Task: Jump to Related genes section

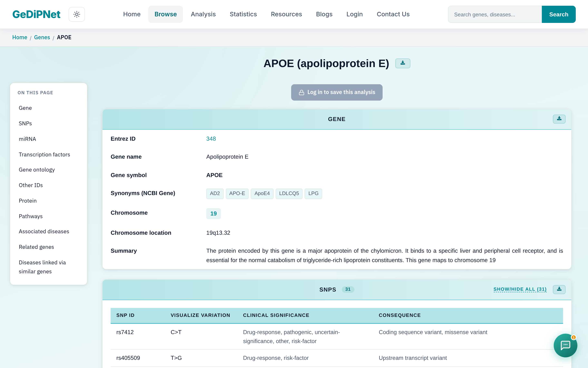Action: coord(37,247)
